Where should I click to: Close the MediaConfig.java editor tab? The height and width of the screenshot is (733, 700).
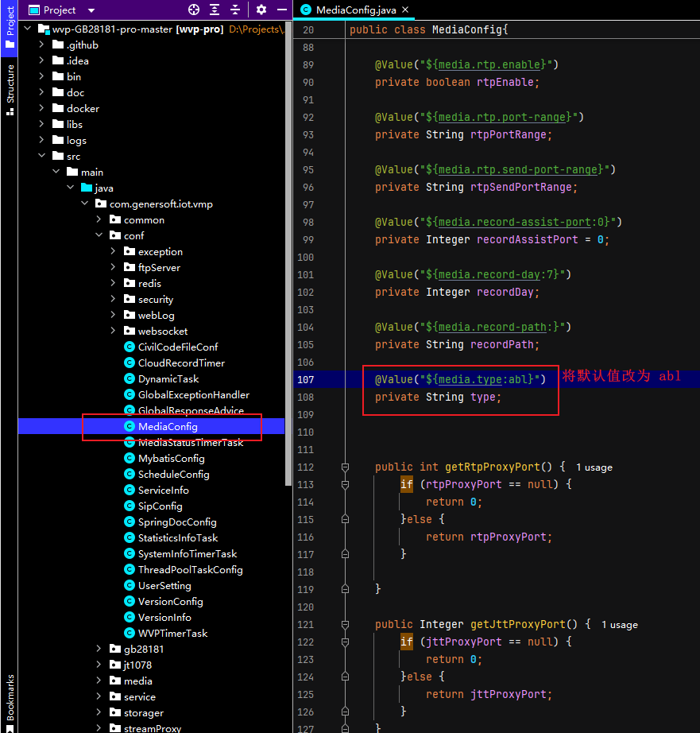[405, 10]
